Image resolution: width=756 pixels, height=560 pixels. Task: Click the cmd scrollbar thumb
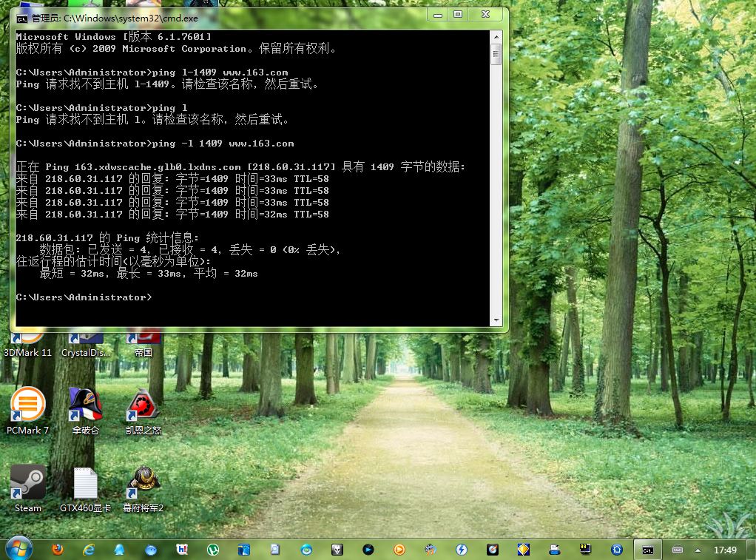pos(496,53)
